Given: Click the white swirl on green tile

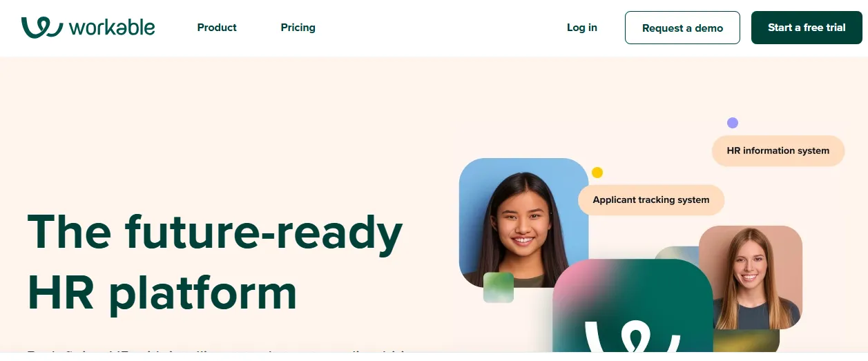Looking at the screenshot, I should pos(633,336).
